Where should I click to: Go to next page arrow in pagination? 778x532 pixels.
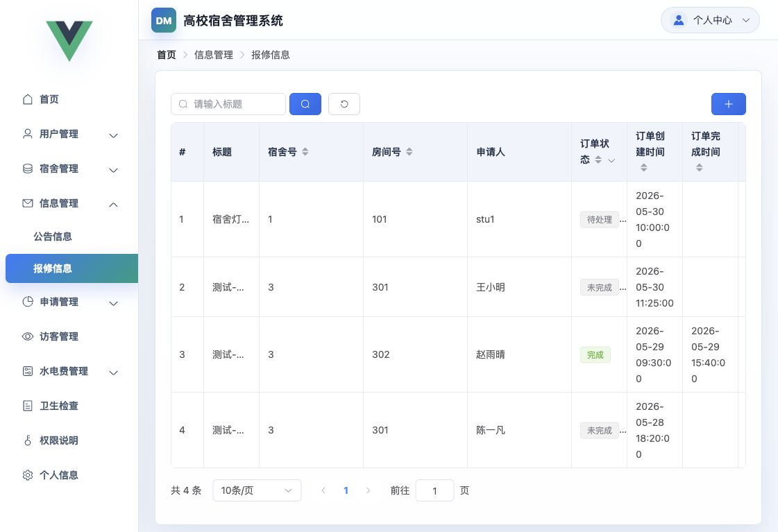368,490
